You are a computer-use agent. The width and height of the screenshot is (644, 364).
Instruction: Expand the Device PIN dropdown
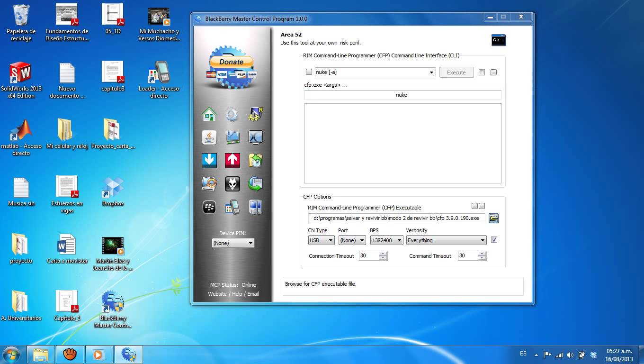pyautogui.click(x=233, y=243)
